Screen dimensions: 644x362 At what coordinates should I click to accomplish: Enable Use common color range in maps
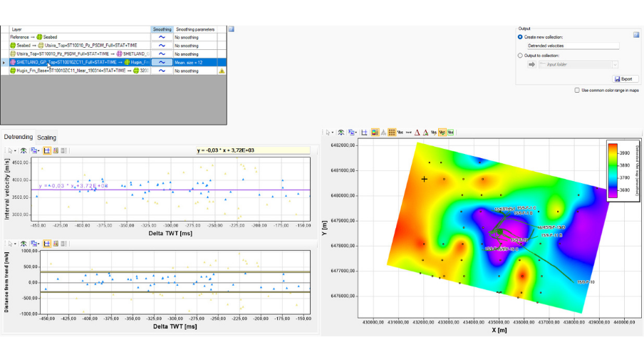pyautogui.click(x=577, y=90)
